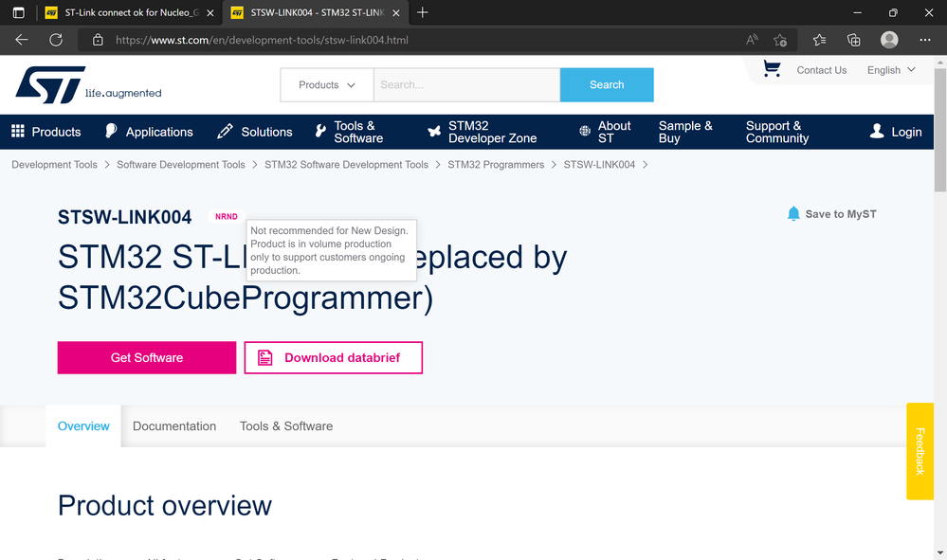Open the tab actions menu icon
Viewport: 947px width, 560px height.
[x=19, y=12]
